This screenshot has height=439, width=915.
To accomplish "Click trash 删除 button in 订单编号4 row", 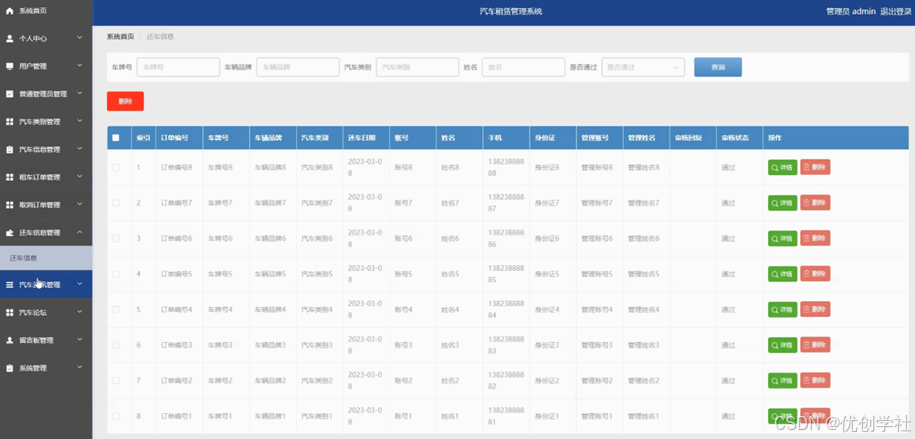I will 815,309.
